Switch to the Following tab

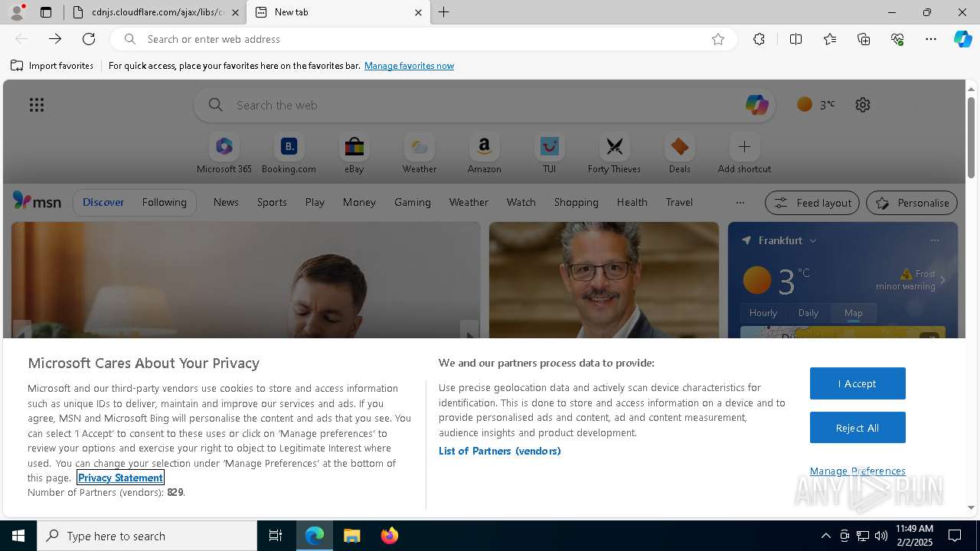pyautogui.click(x=164, y=202)
